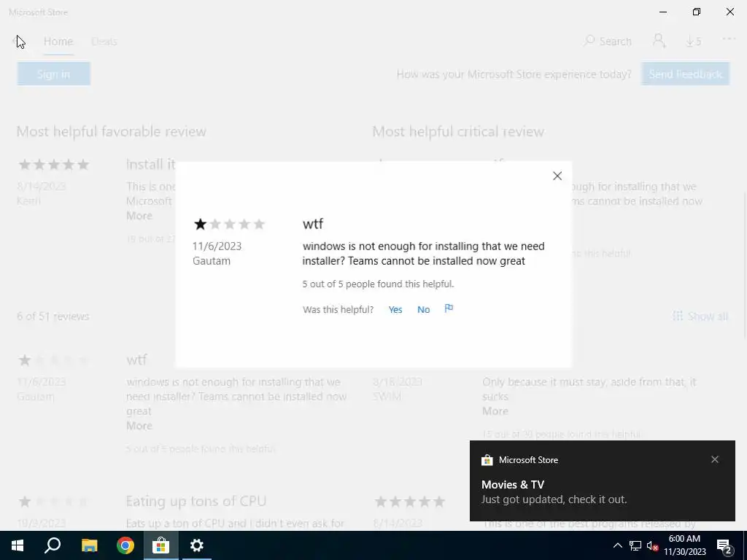Go to the Home tab
The width and height of the screenshot is (747, 560).
click(58, 42)
